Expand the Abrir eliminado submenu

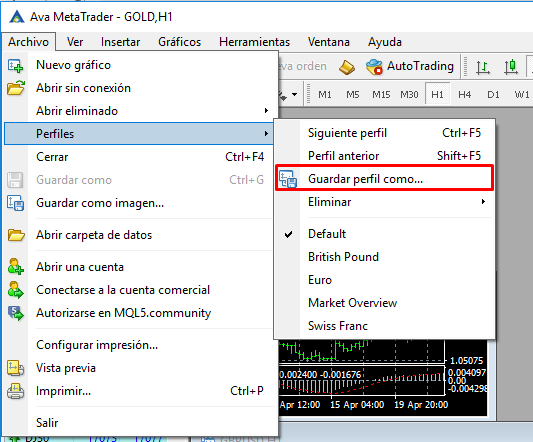(x=266, y=110)
